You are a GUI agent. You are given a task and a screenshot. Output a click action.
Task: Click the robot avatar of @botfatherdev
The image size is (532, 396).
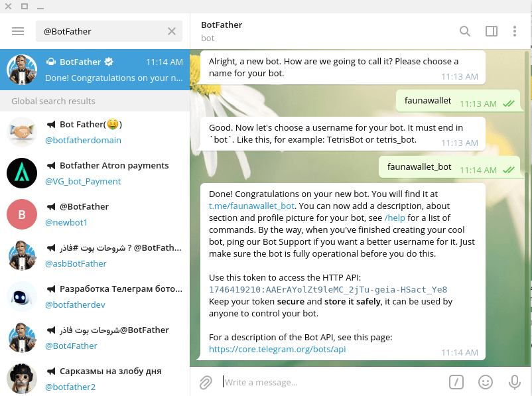click(22, 297)
